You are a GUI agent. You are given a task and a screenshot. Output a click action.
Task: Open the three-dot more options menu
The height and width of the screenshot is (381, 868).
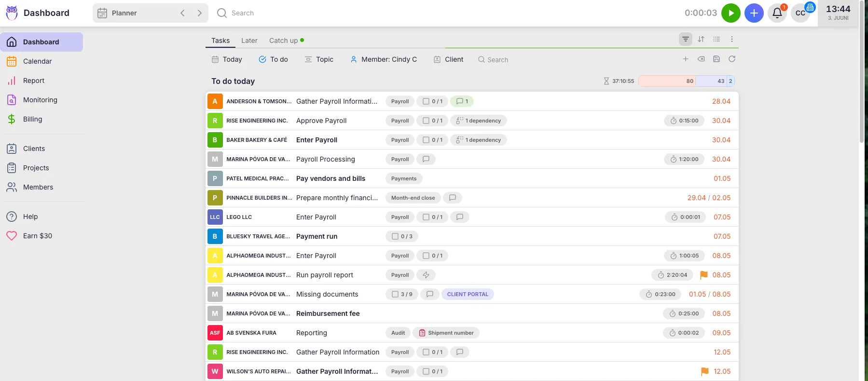click(x=731, y=39)
